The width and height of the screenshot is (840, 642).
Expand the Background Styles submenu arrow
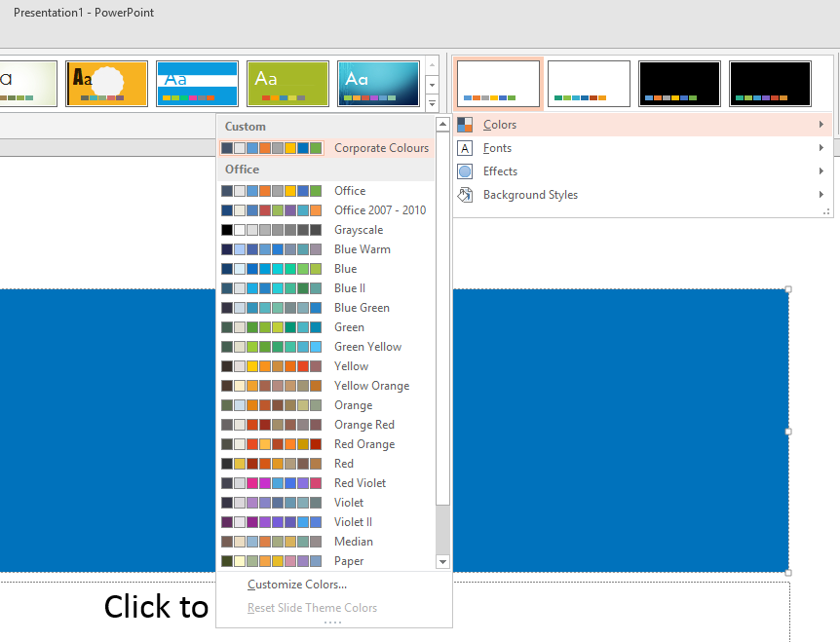pyautogui.click(x=821, y=195)
